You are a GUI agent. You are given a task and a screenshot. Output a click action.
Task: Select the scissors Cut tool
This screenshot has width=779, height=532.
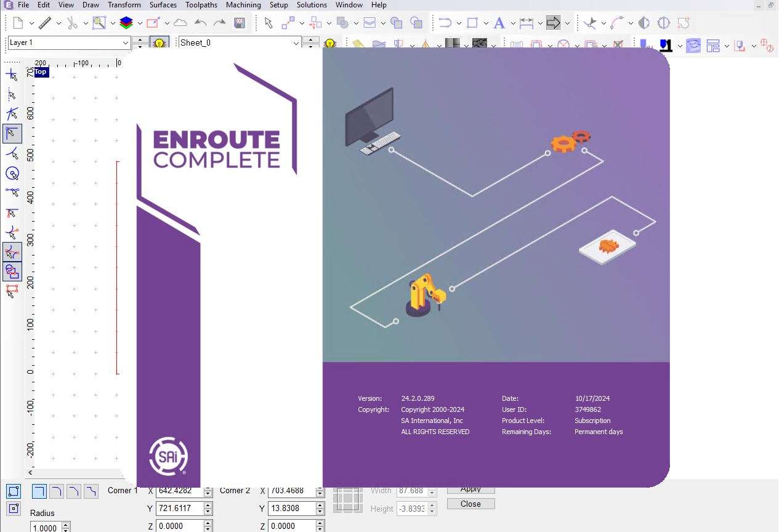click(x=72, y=23)
